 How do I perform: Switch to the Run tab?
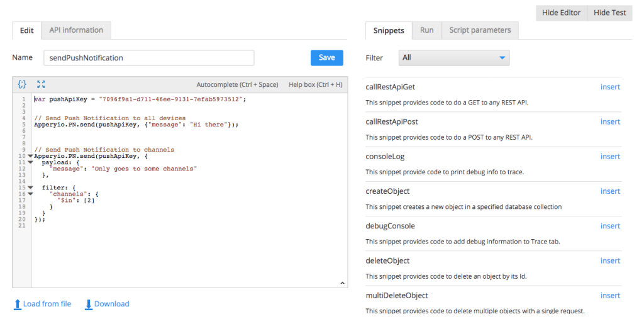tap(427, 30)
